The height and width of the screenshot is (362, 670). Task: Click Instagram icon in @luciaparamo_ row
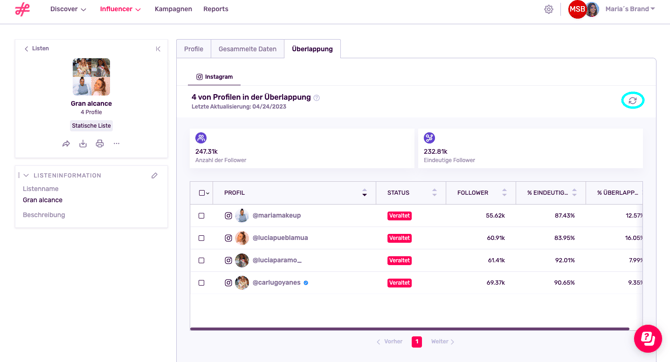tap(228, 260)
